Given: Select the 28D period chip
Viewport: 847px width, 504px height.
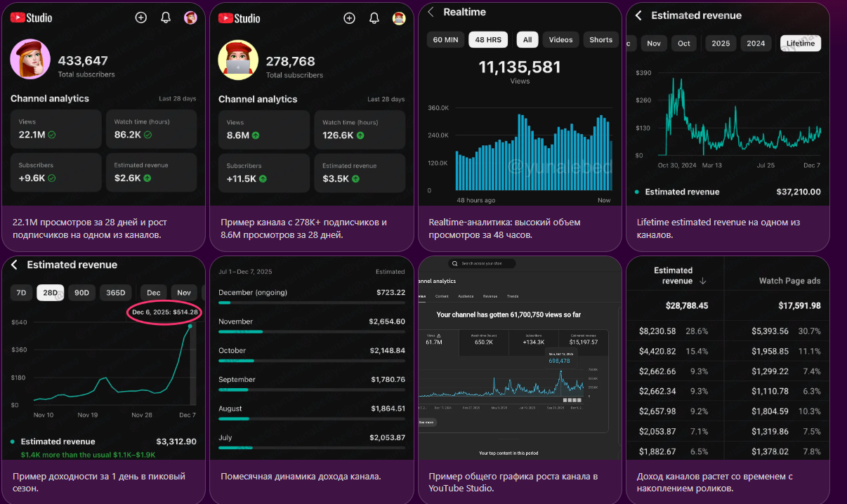Looking at the screenshot, I should point(51,293).
